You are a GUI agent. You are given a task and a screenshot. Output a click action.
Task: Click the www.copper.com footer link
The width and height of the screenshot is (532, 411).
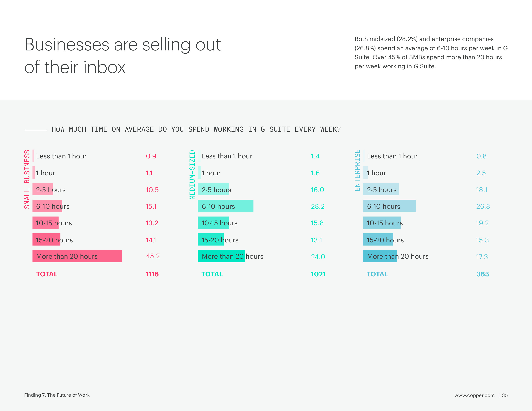click(x=474, y=395)
